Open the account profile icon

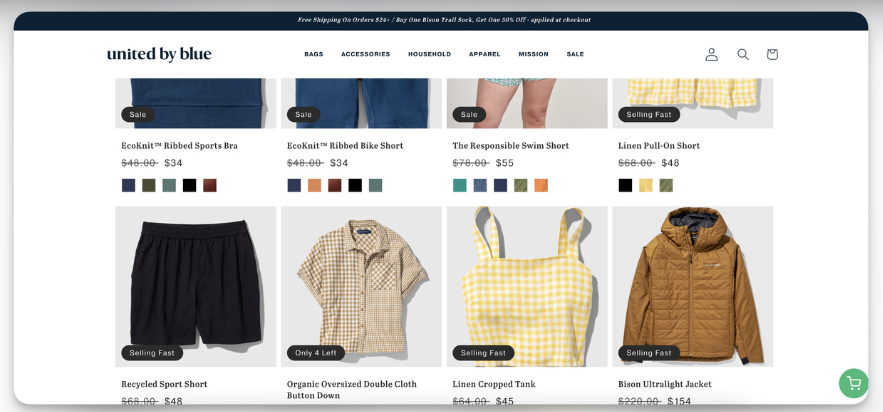click(x=712, y=54)
